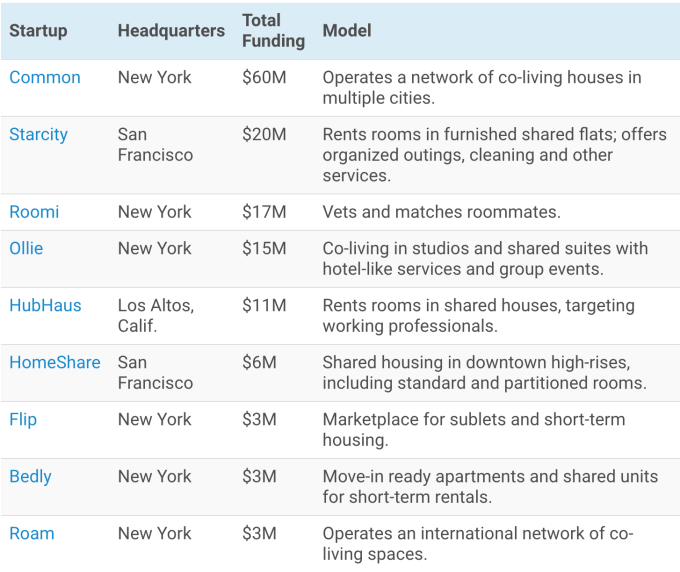The width and height of the screenshot is (680, 572).
Task: Click the Flip startup link
Action: (23, 420)
